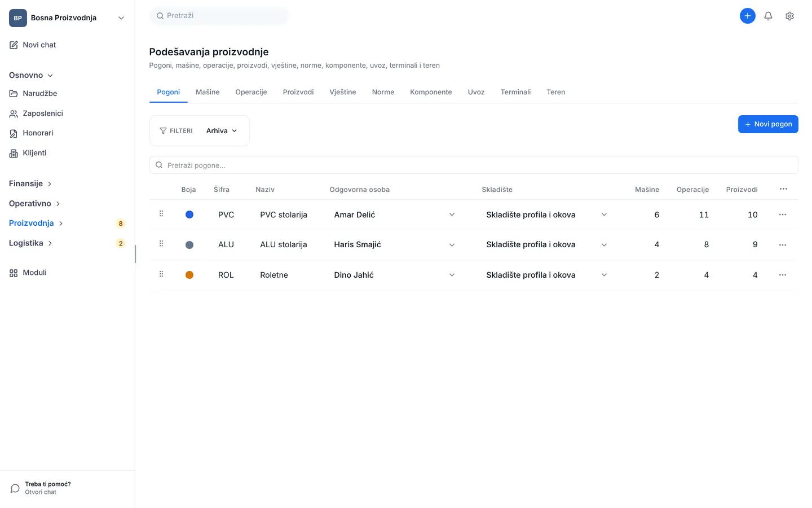
Task: Open warehouse dropdown in the ROL row
Action: 546,275
